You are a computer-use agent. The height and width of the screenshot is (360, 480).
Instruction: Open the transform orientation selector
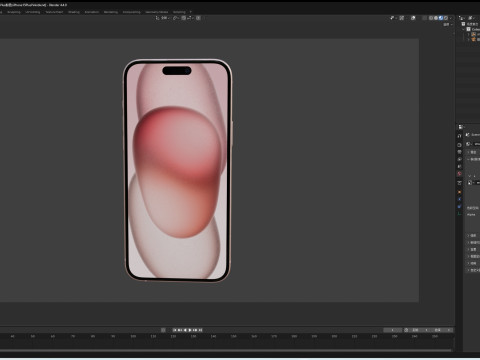click(x=162, y=18)
